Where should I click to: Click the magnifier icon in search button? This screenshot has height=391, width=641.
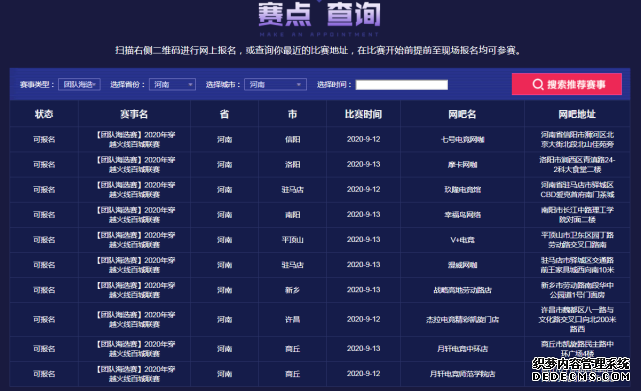(x=538, y=84)
